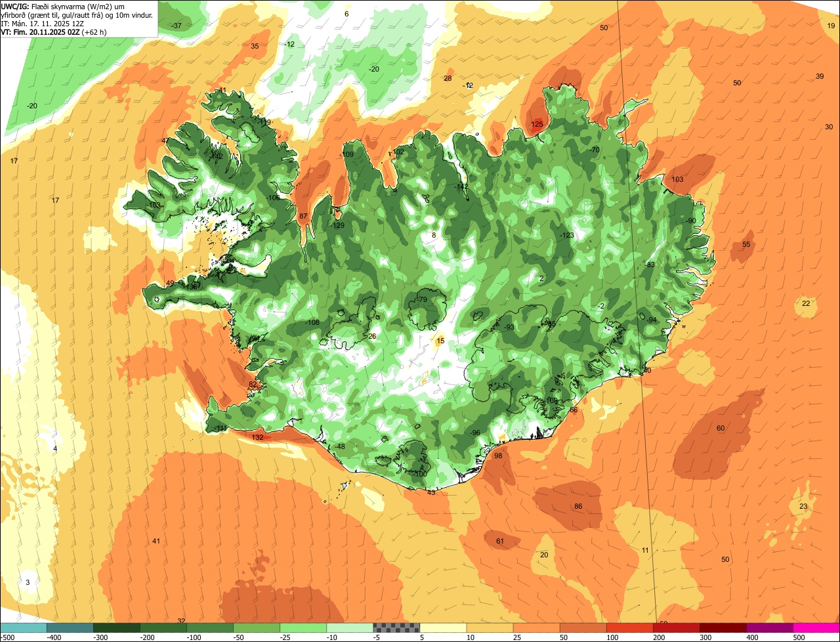Click the '-300' legend scale label

coord(100,637)
